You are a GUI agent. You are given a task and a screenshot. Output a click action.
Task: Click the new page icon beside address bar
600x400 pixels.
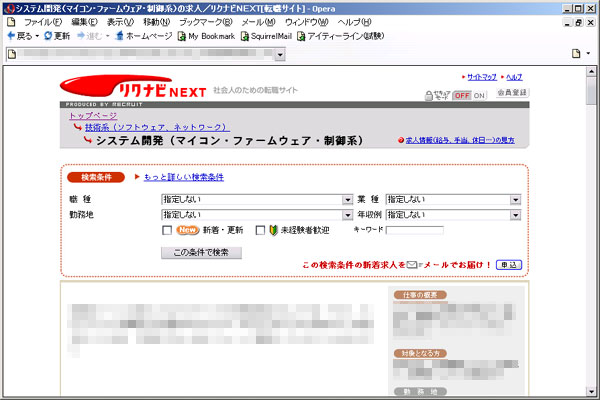(576, 53)
